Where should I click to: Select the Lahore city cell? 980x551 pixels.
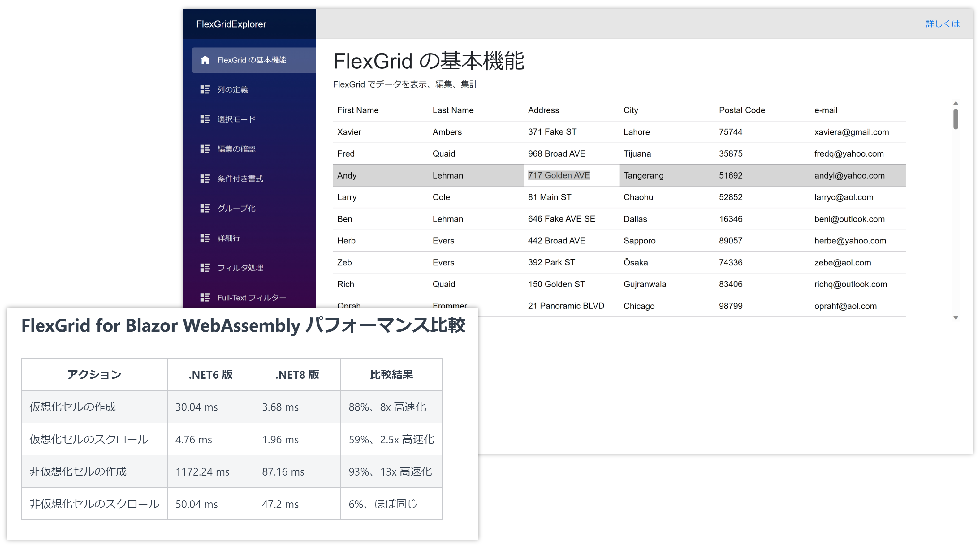pos(667,132)
